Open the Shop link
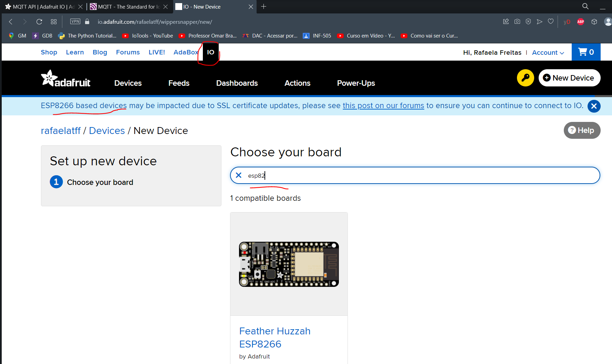 [x=49, y=52]
